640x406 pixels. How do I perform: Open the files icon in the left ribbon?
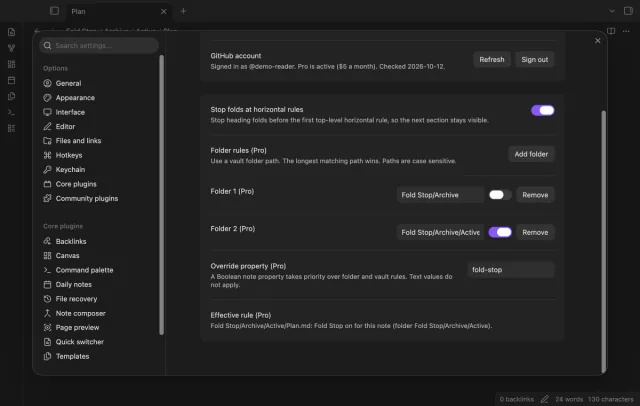(x=11, y=32)
